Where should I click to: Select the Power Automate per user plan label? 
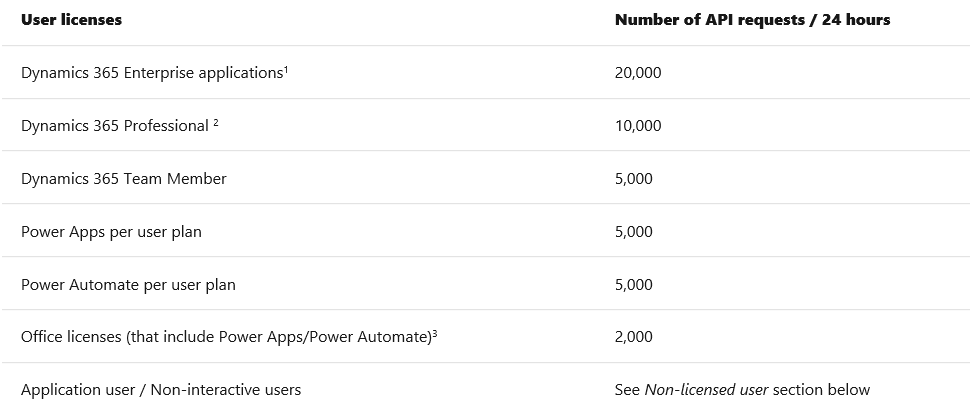pos(127,285)
